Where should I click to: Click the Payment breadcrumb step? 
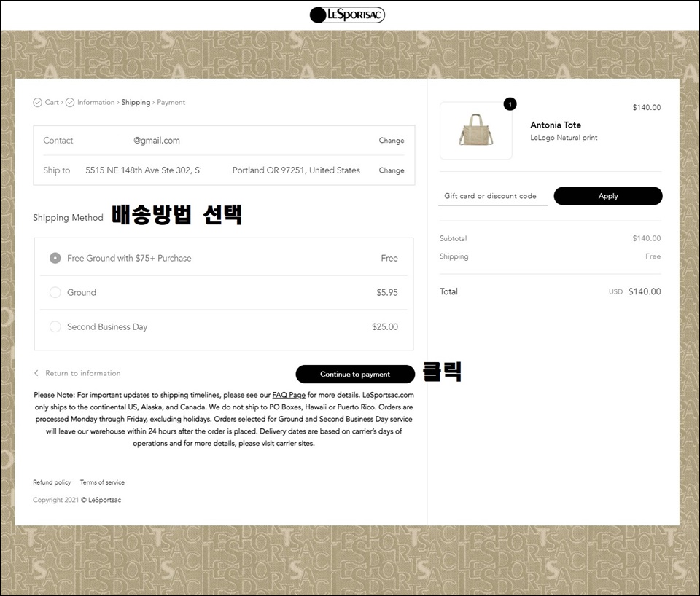click(171, 102)
